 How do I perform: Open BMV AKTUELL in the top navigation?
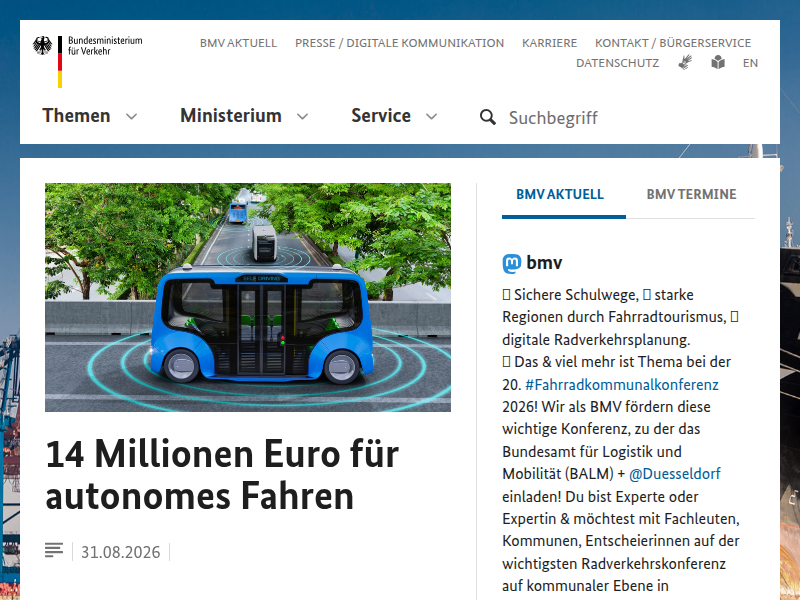coord(238,43)
